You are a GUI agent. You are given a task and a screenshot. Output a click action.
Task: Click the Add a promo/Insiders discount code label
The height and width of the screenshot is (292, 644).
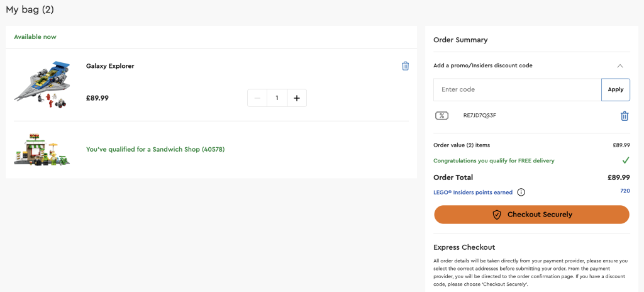point(483,65)
